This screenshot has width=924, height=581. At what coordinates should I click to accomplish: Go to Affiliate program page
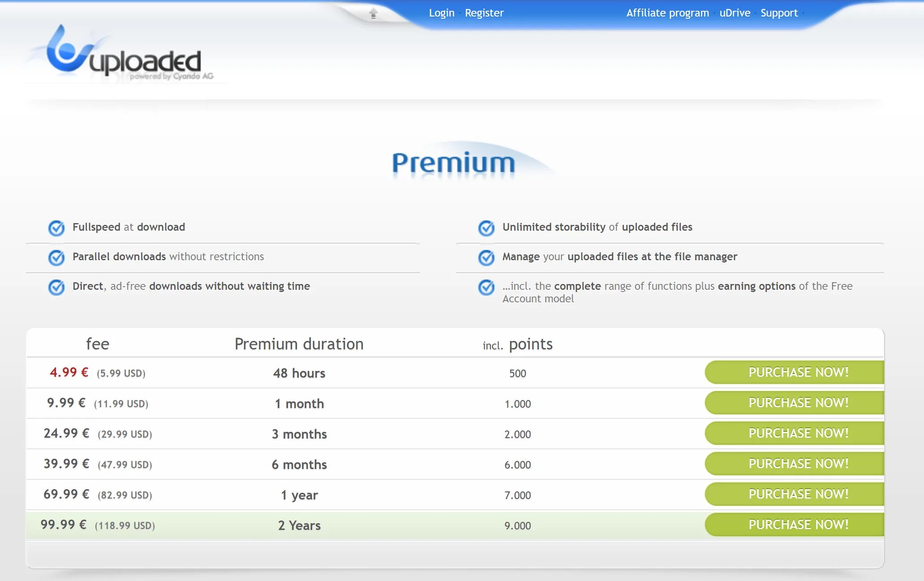[667, 13]
